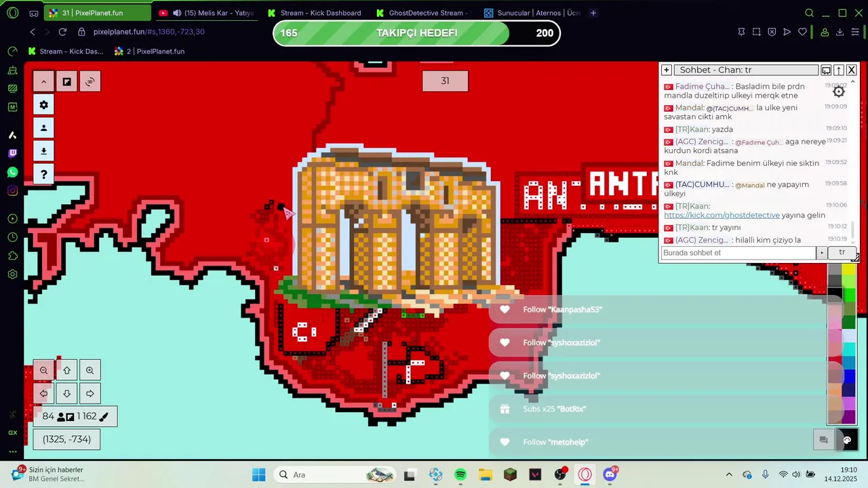Image resolution: width=868 pixels, height=488 pixels.
Task: Select the bright green palette color
Action: click(848, 296)
